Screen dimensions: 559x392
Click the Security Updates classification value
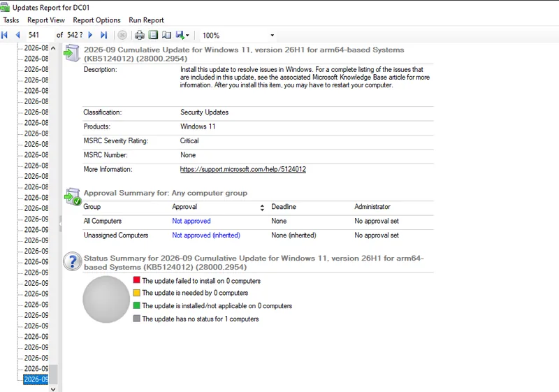[x=204, y=112]
